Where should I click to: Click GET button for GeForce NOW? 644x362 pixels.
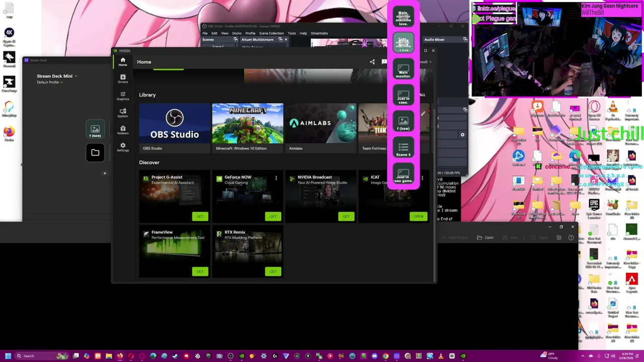click(273, 216)
